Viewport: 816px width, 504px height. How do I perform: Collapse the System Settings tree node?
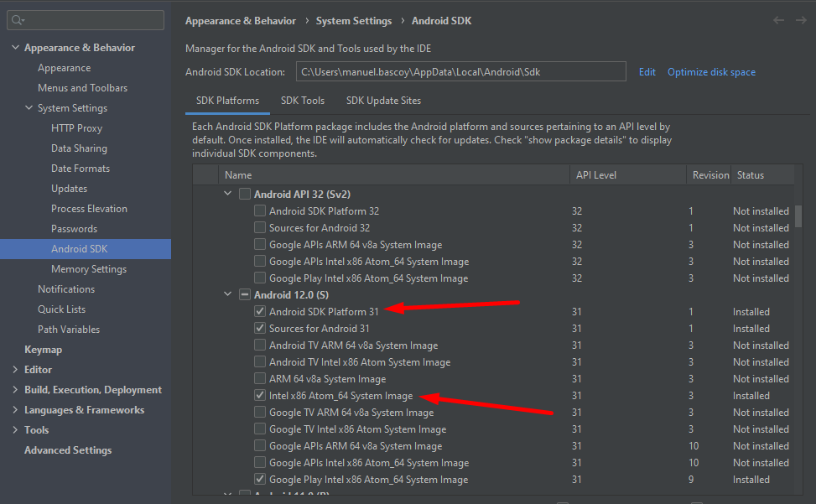(x=29, y=108)
